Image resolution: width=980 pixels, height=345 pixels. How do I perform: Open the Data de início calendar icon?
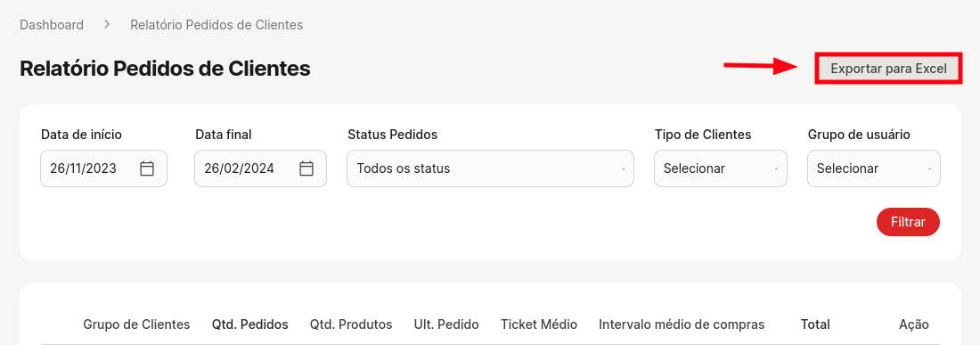point(147,168)
